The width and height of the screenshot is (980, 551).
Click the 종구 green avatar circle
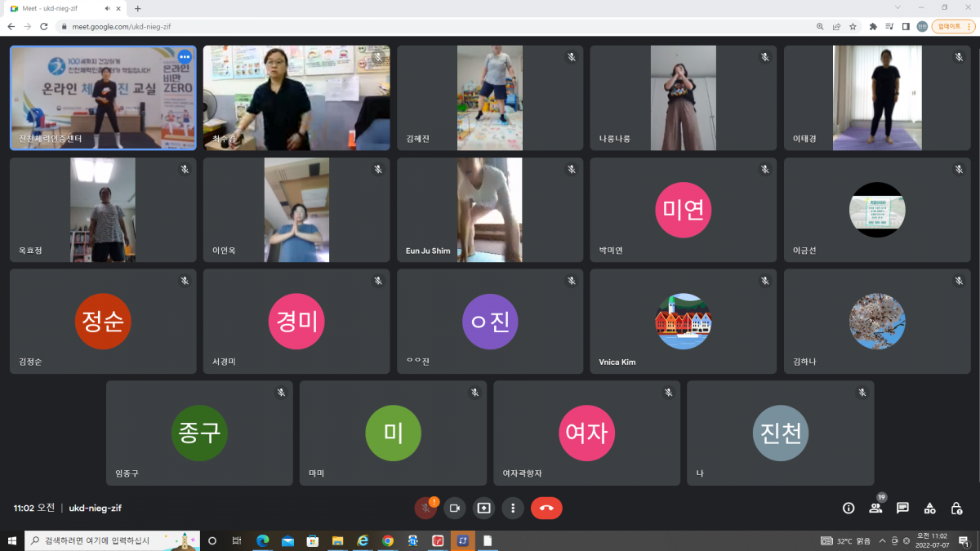[199, 433]
